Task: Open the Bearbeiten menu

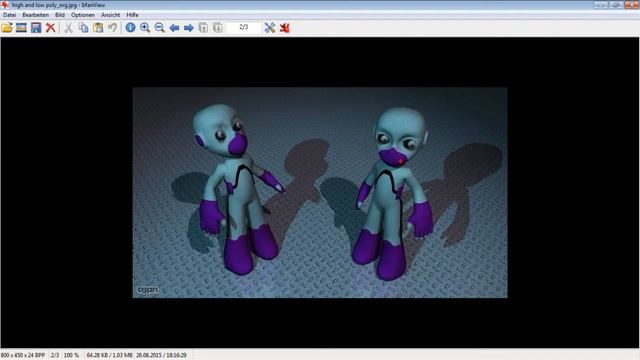Action: pyautogui.click(x=36, y=15)
